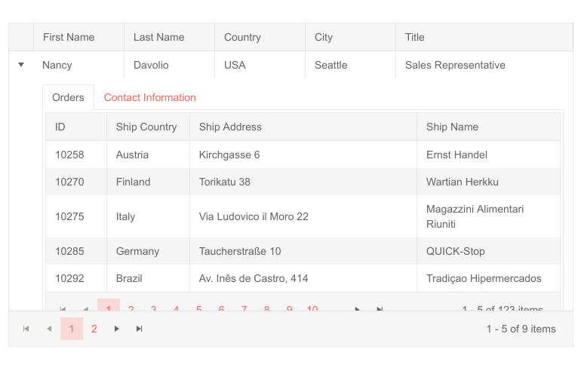Click the 'Torikatu 38' address cell
Image resolution: width=581 pixels, height=392 pixels.
tap(303, 182)
